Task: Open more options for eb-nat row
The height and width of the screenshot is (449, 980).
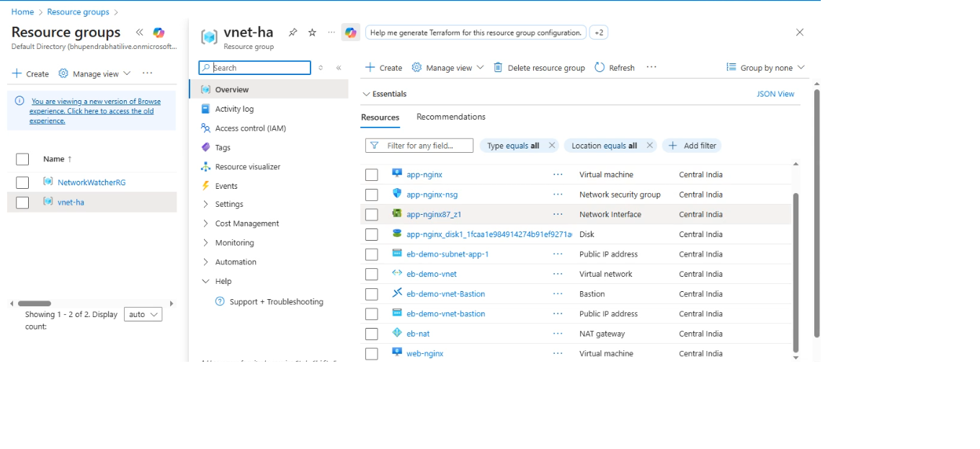Action: [558, 334]
